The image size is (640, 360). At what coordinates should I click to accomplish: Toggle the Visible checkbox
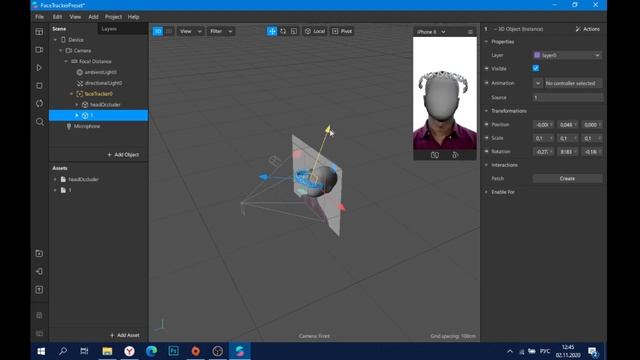click(x=536, y=69)
